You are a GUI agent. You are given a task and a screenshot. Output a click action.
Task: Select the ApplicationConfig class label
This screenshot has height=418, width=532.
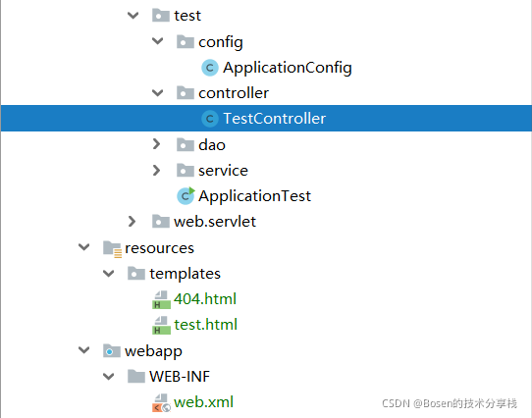(x=288, y=68)
